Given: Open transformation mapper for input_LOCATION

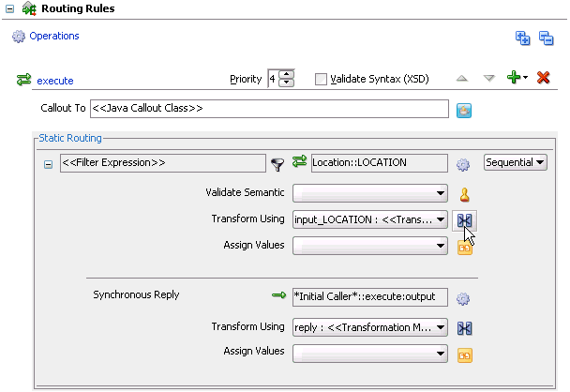Looking at the screenshot, I should 464,220.
